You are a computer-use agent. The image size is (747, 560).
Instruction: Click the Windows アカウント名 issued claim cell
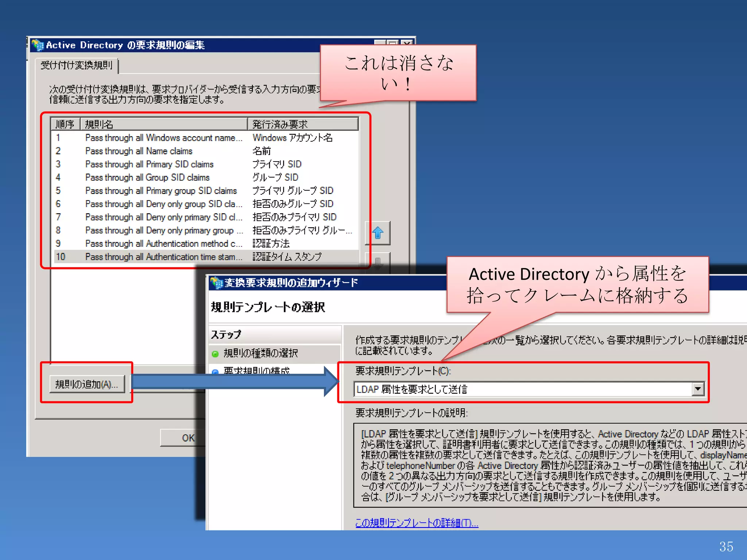[x=293, y=138]
